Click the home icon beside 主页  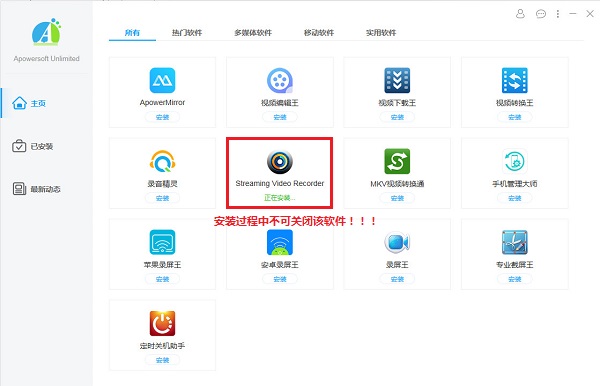click(19, 103)
